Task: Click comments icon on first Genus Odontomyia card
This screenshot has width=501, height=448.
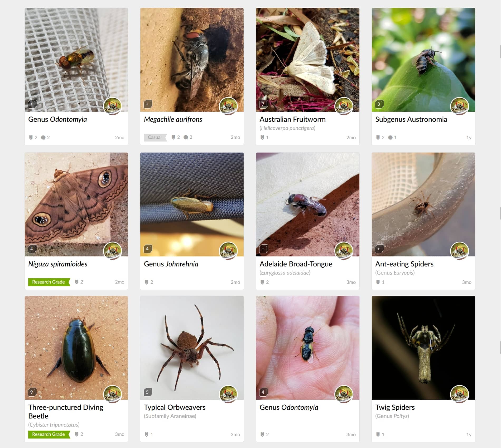Action: coord(43,137)
